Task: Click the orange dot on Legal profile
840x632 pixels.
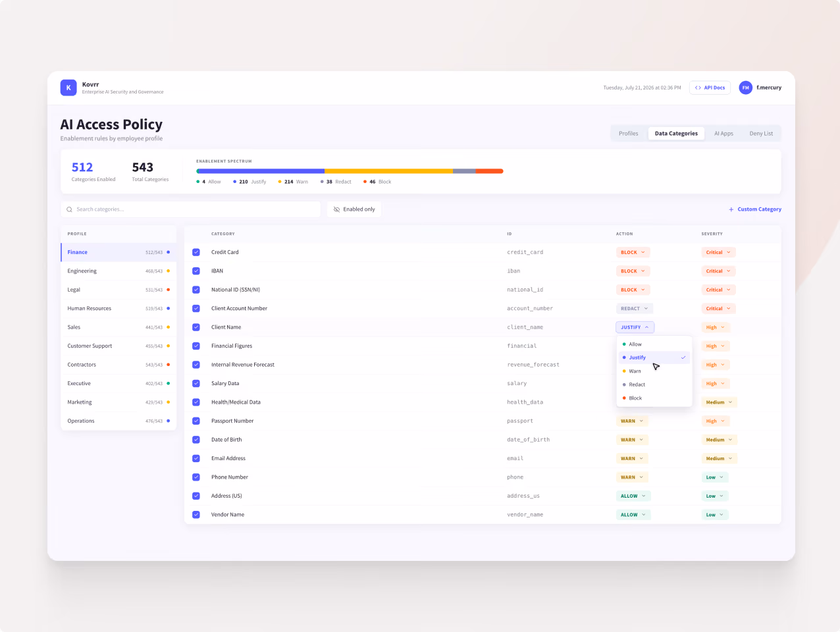Action: pos(168,290)
